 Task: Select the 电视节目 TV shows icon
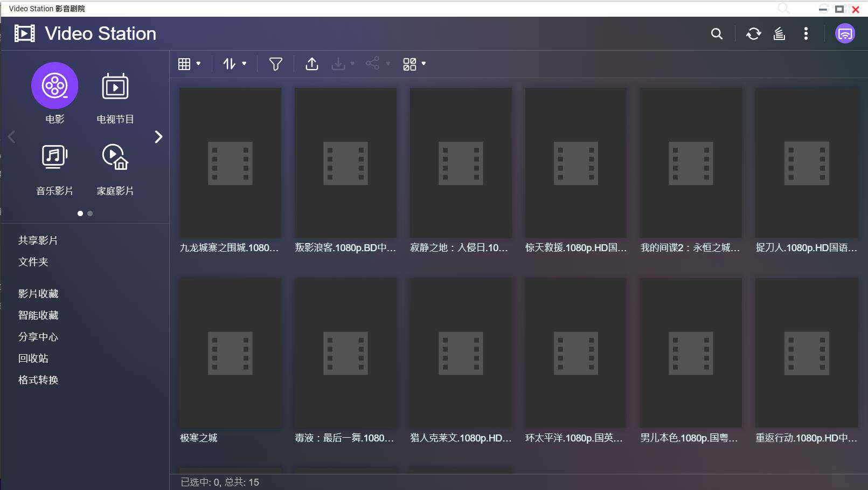[115, 86]
